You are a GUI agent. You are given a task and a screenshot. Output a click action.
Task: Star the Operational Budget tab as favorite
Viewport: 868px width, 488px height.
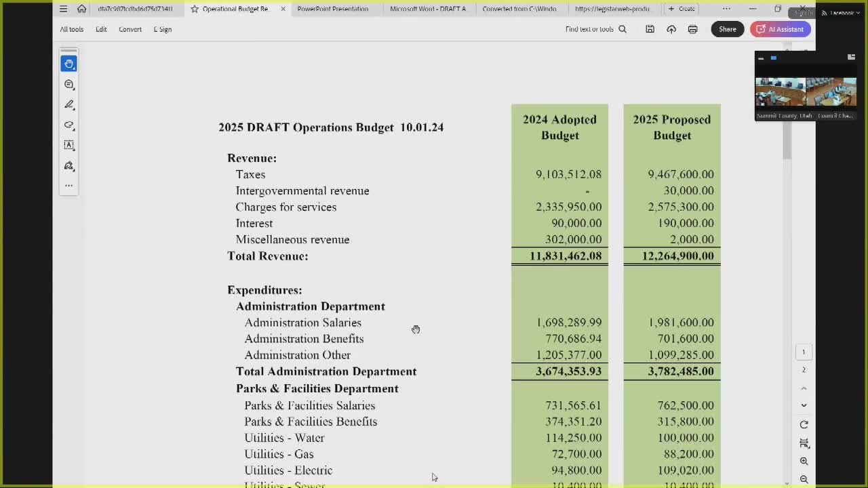point(195,9)
